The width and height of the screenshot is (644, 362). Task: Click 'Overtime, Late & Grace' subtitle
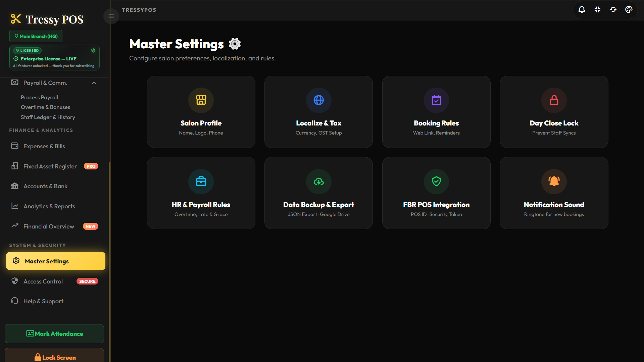pyautogui.click(x=201, y=214)
